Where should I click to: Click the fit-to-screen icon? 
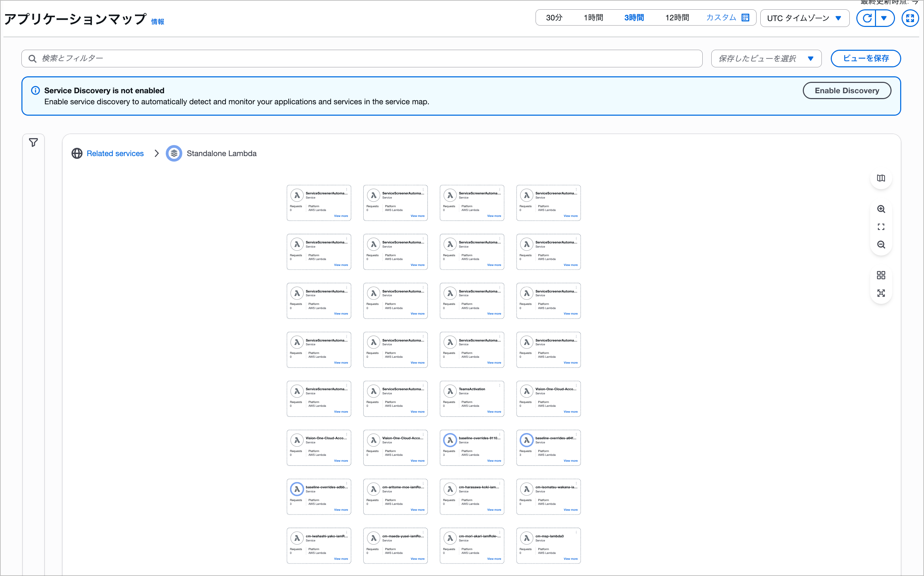click(880, 227)
